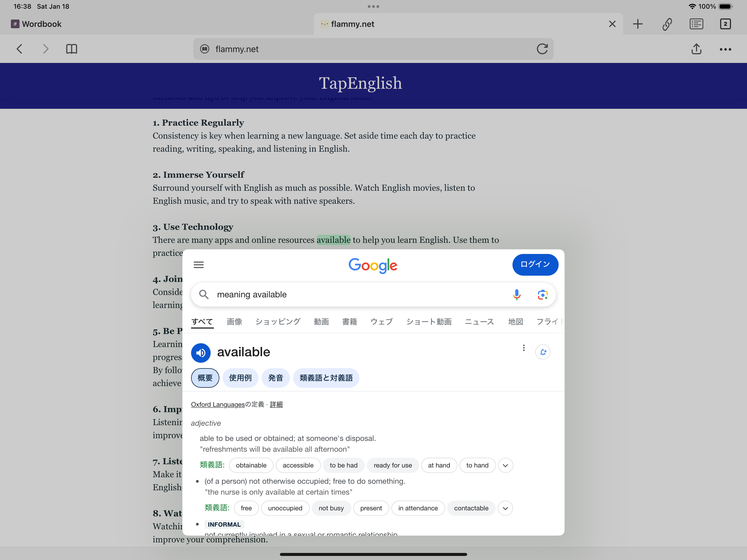Select the 概要 dictionary chip

205,378
